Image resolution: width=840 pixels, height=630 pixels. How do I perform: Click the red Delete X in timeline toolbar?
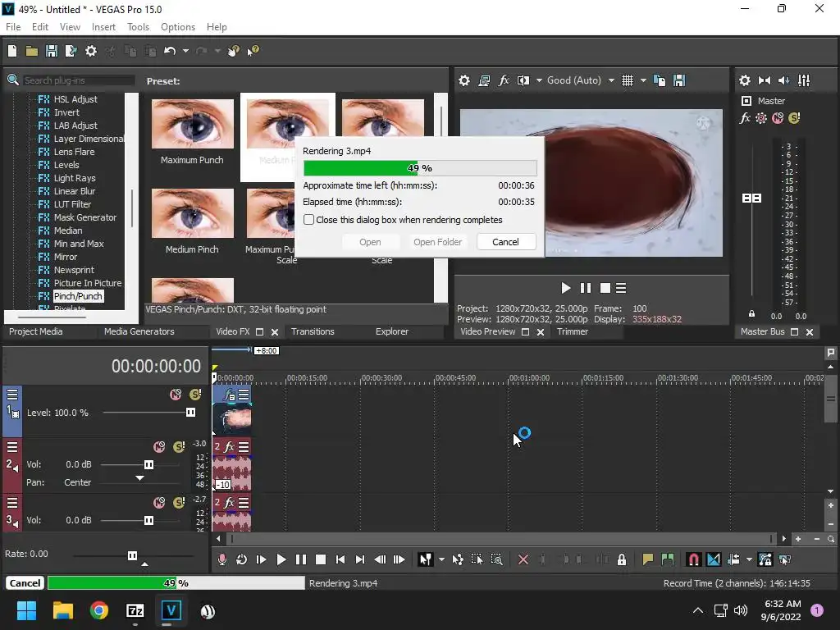[523, 559]
